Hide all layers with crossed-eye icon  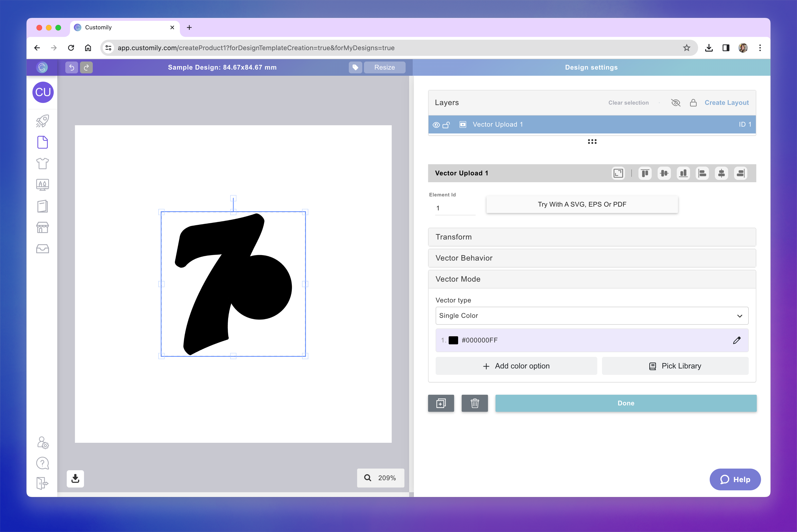(676, 102)
